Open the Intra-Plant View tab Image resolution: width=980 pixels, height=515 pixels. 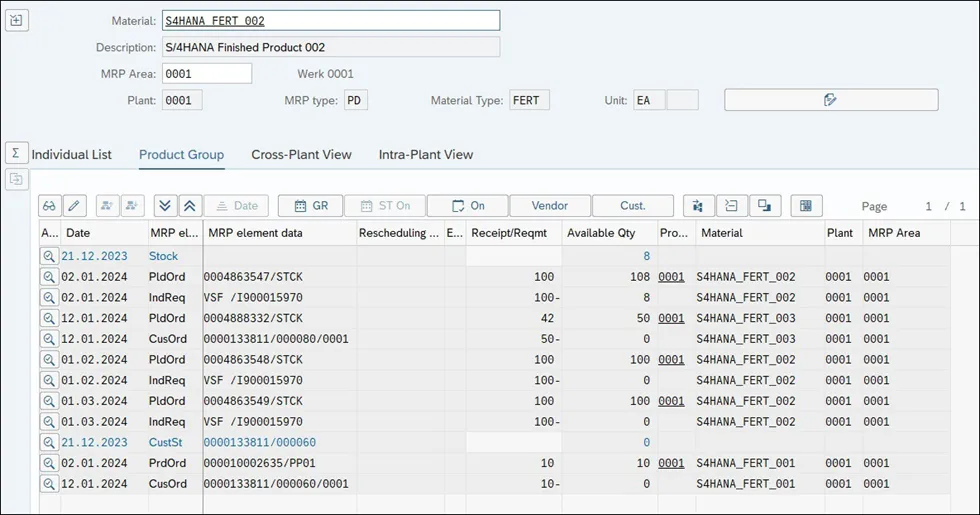426,154
